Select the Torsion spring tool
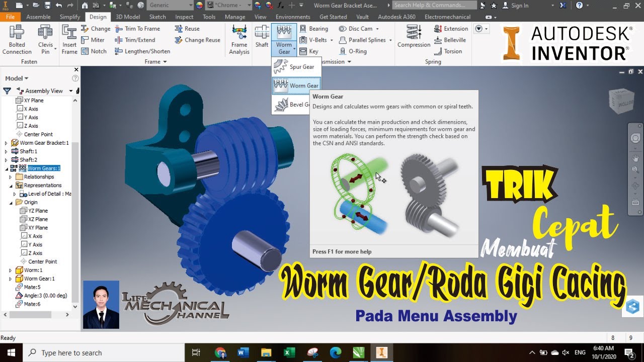Screen dimensions: 644x362 (x=448, y=51)
